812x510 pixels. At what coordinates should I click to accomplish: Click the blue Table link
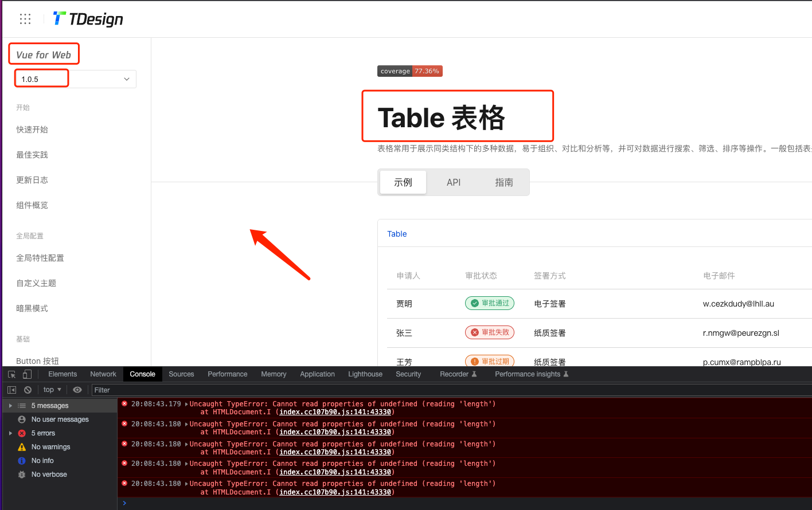(397, 234)
